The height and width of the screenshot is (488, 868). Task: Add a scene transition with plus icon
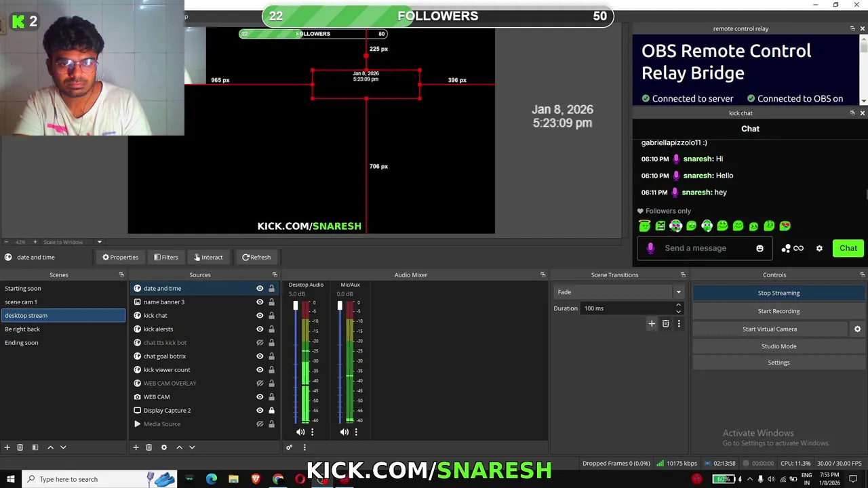(x=652, y=324)
